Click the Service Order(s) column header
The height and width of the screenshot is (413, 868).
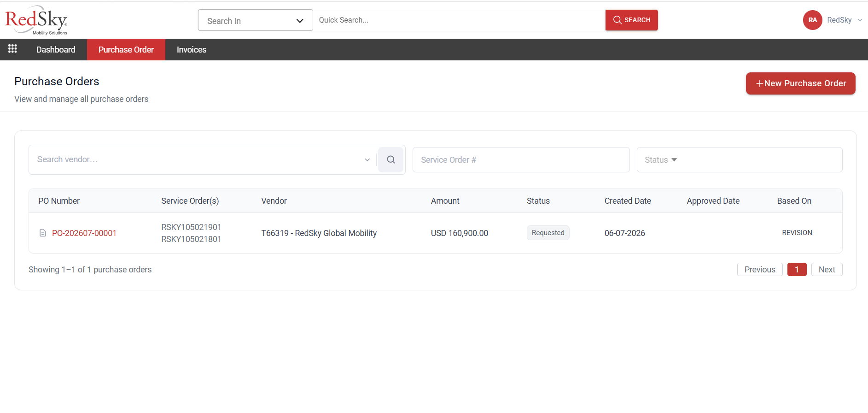pos(190,201)
